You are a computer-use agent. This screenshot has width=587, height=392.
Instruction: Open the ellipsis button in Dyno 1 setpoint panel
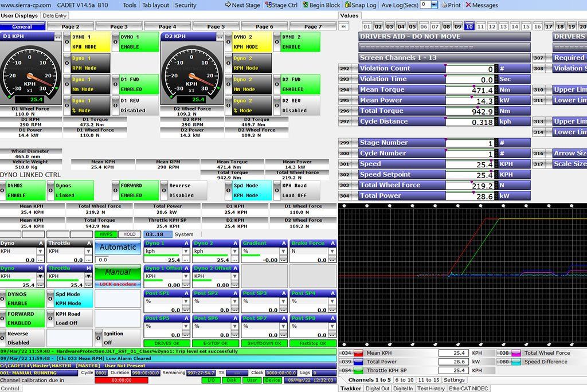pyautogui.click(x=186, y=260)
